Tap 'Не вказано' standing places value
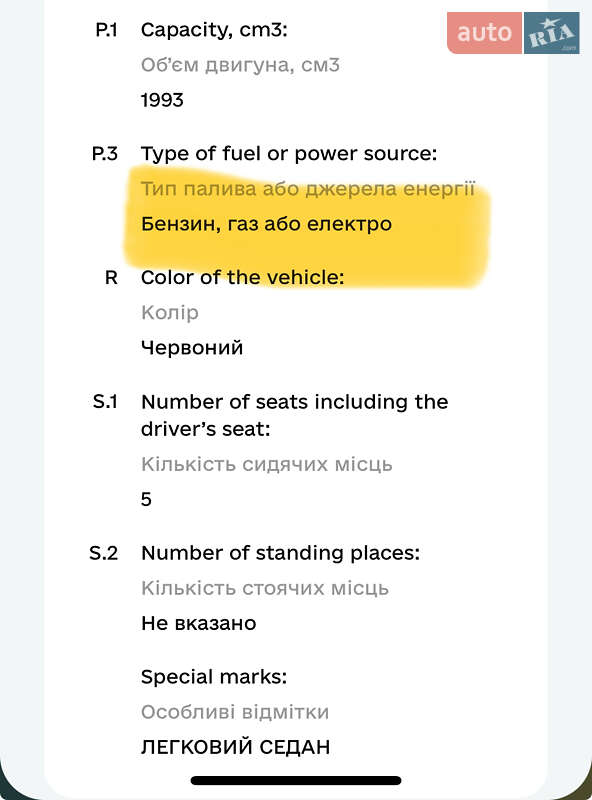Image resolution: width=592 pixels, height=800 pixels. point(199,623)
